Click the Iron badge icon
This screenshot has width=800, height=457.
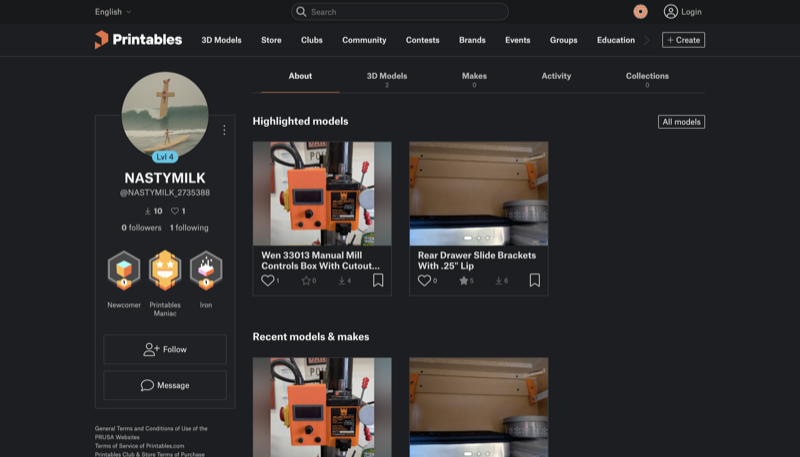pyautogui.click(x=206, y=270)
